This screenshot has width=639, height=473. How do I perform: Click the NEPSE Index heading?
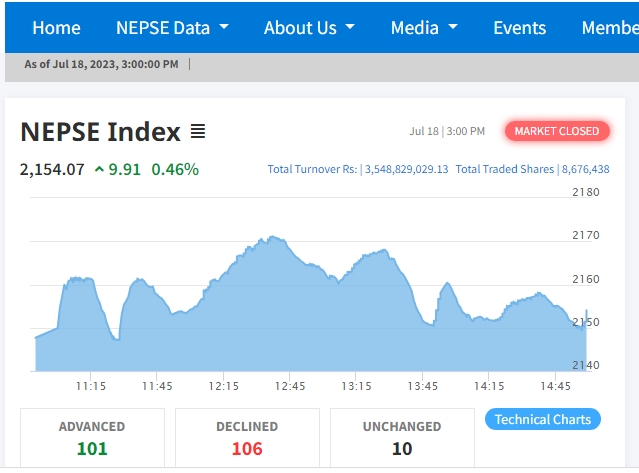(x=101, y=132)
